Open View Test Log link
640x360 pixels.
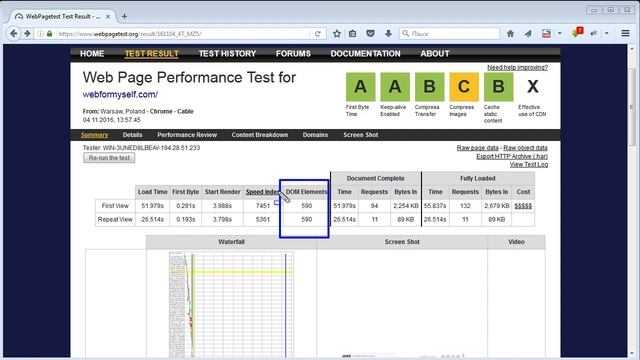(x=529, y=164)
